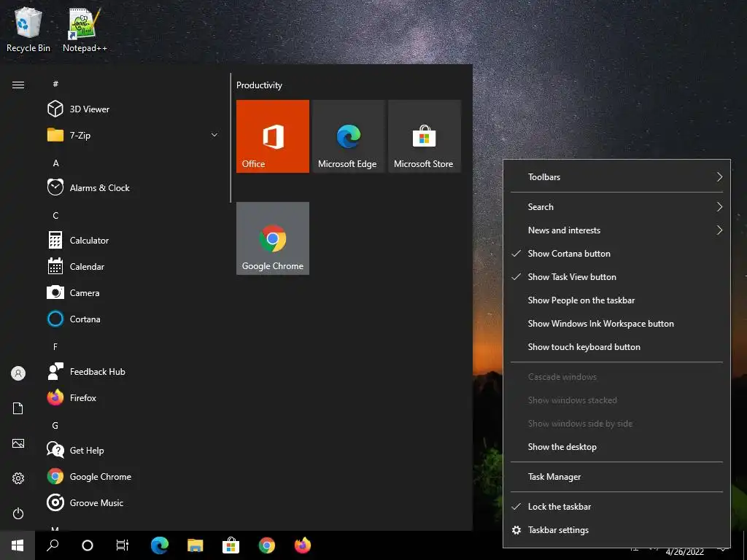747x560 pixels.
Task: Open File Explorer from taskbar
Action: click(196, 545)
